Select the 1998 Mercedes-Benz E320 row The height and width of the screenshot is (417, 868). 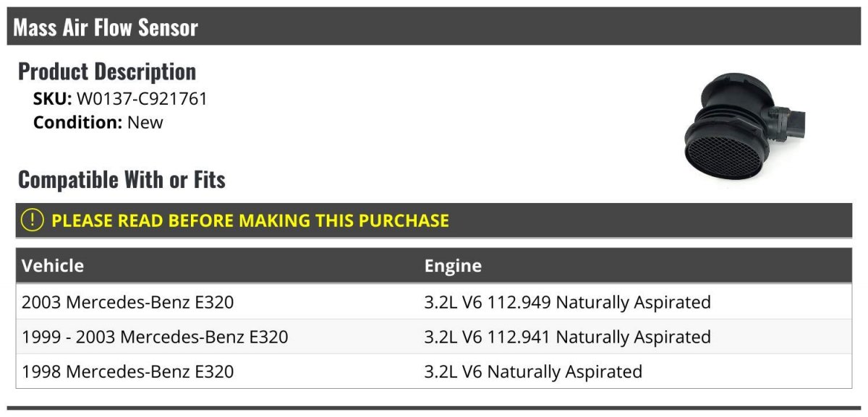click(128, 371)
